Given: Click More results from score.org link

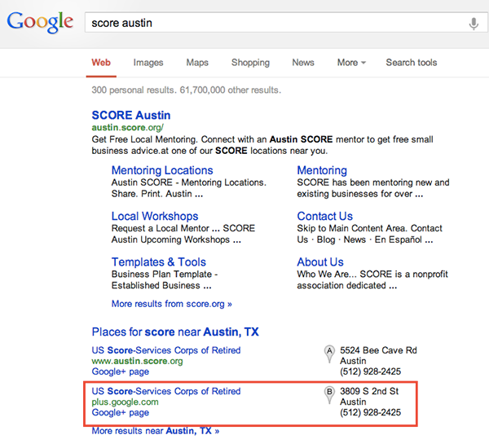Looking at the screenshot, I should pyautogui.click(x=171, y=304).
